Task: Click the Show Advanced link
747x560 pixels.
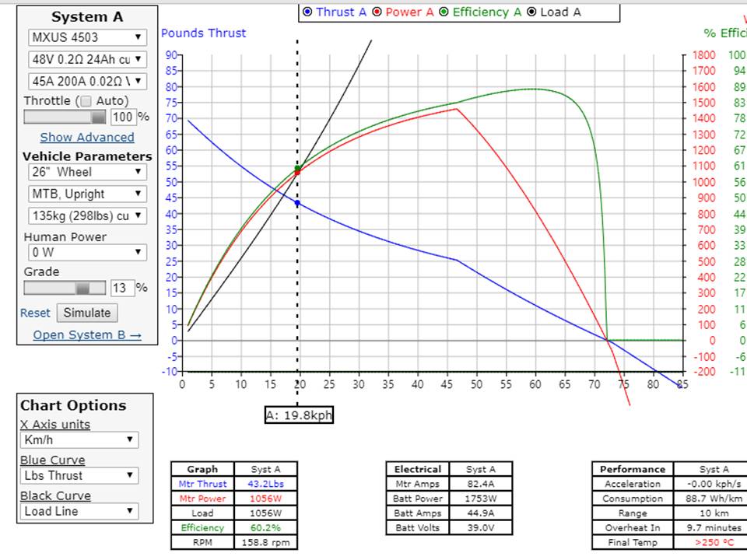Action: pyautogui.click(x=87, y=137)
